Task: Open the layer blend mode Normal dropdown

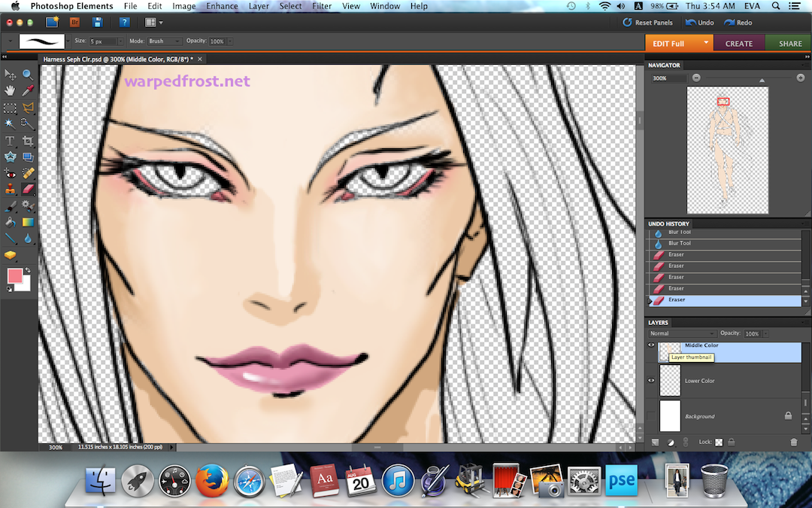Action: 682,333
